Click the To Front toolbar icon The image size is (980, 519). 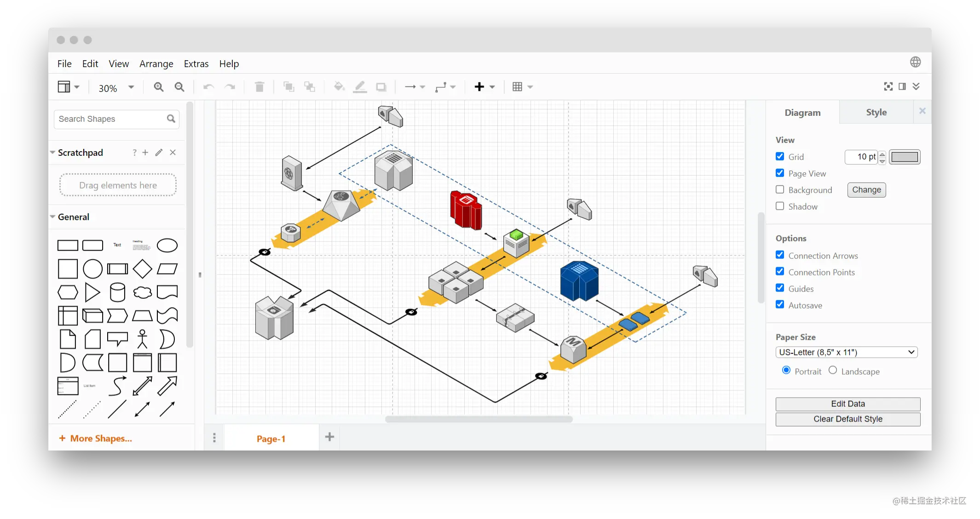click(288, 87)
